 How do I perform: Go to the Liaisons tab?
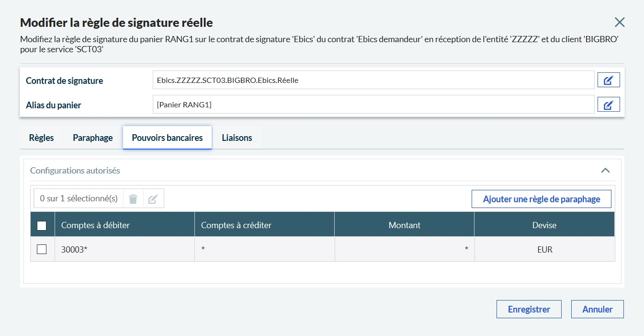click(x=237, y=138)
